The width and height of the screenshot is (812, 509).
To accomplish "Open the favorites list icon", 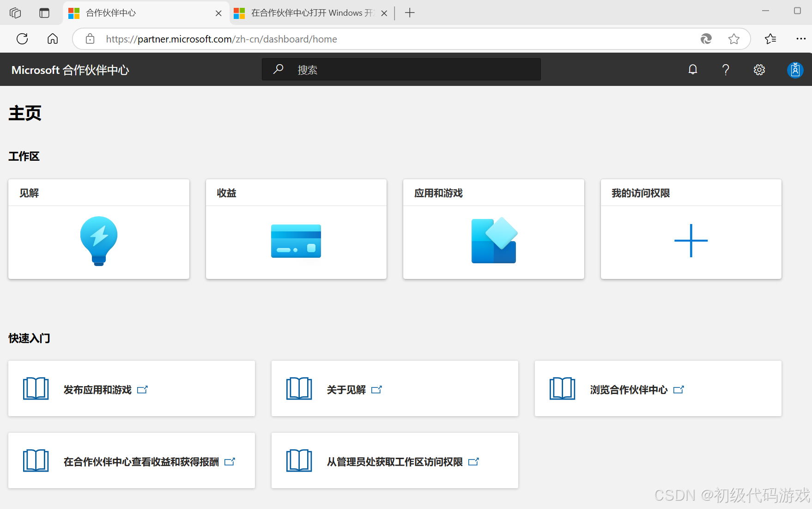I will pos(770,39).
